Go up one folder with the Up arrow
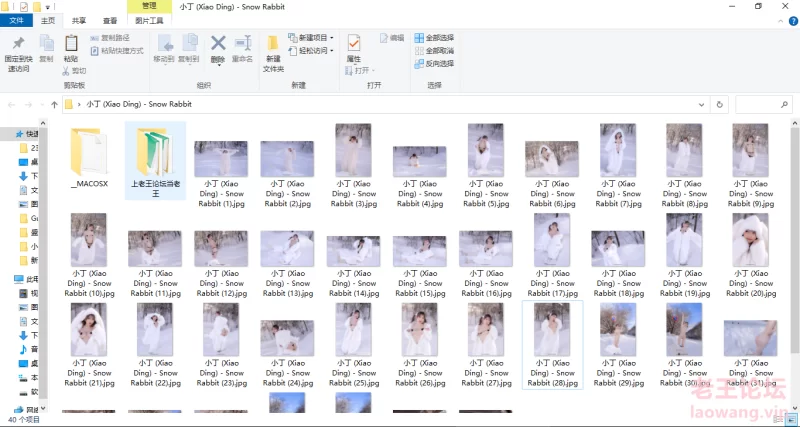 (x=55, y=105)
